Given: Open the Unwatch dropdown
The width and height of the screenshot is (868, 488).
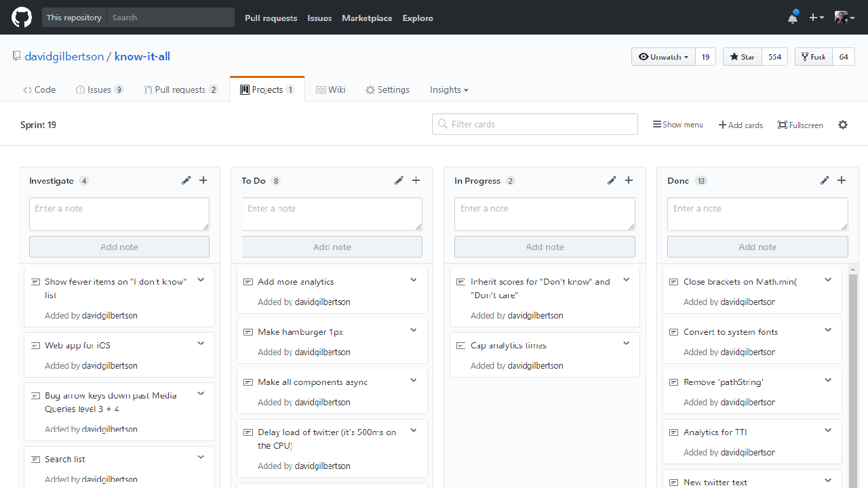Looking at the screenshot, I should (x=664, y=57).
